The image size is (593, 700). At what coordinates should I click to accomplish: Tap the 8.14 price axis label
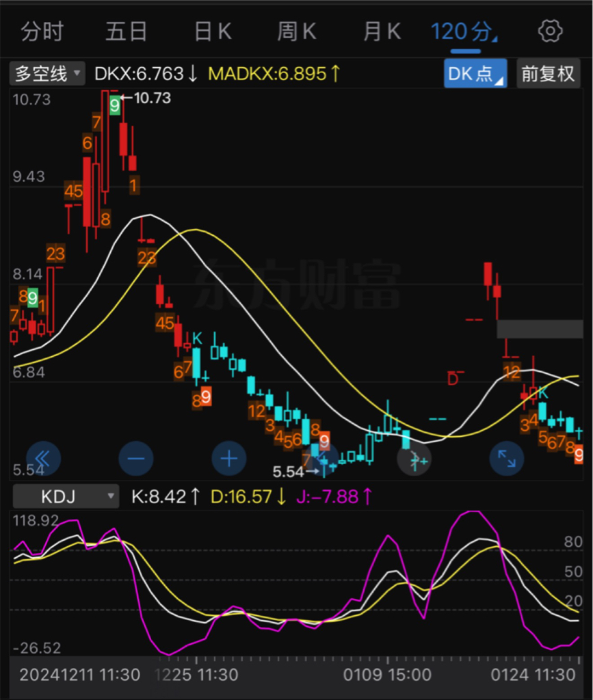(27, 273)
